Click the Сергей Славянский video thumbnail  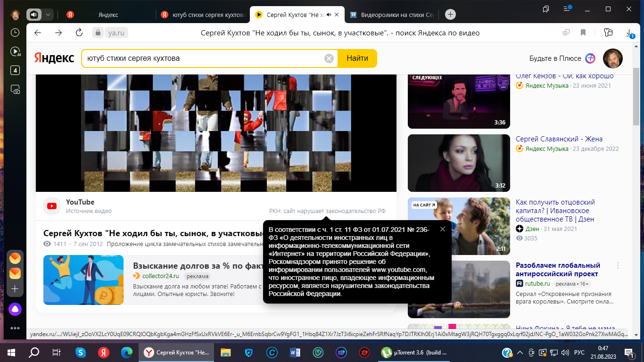click(459, 163)
